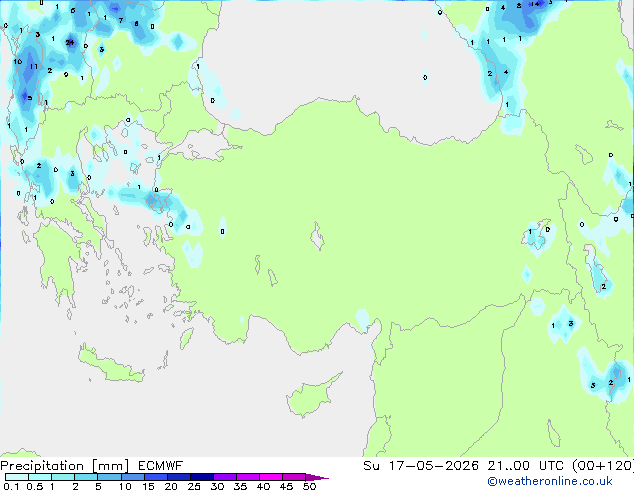The image size is (634, 490).
Task: Pick the 10–15 mm blue legend swatch
Action: [x=132, y=477]
